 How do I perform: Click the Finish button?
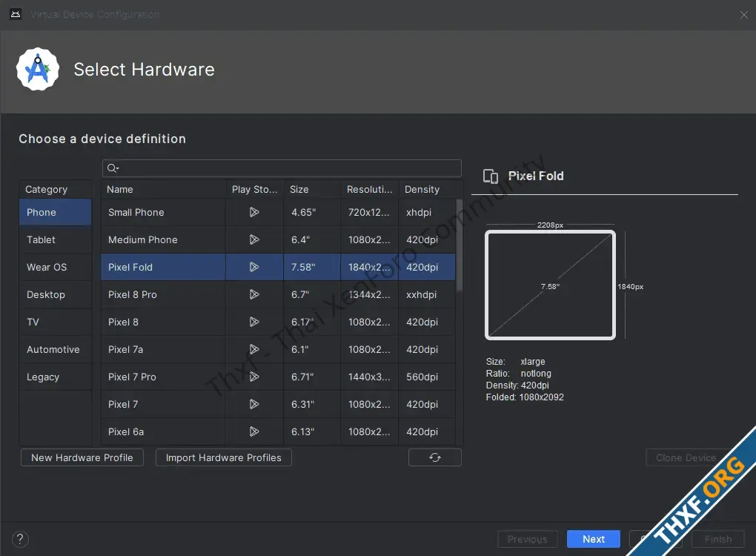tap(718, 539)
